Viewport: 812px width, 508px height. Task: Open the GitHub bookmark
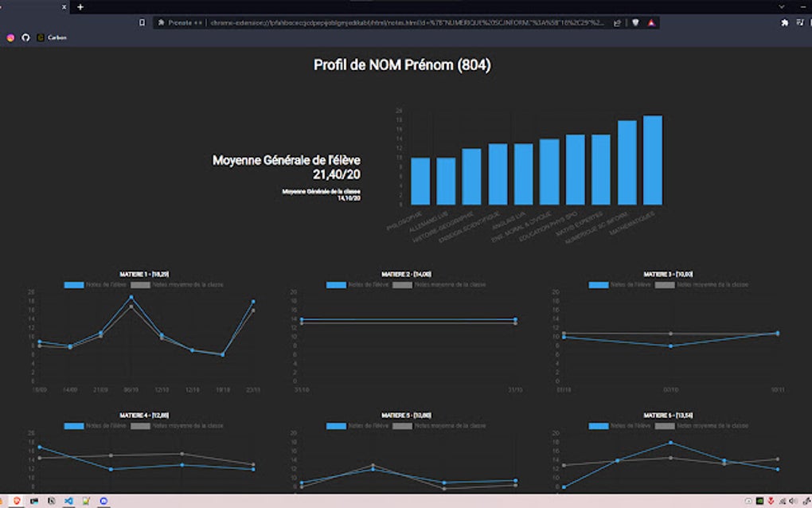[x=25, y=37]
